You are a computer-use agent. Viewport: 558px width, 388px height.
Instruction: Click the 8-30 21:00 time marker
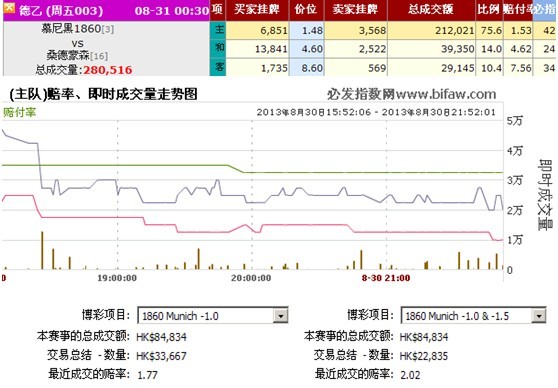point(386,278)
